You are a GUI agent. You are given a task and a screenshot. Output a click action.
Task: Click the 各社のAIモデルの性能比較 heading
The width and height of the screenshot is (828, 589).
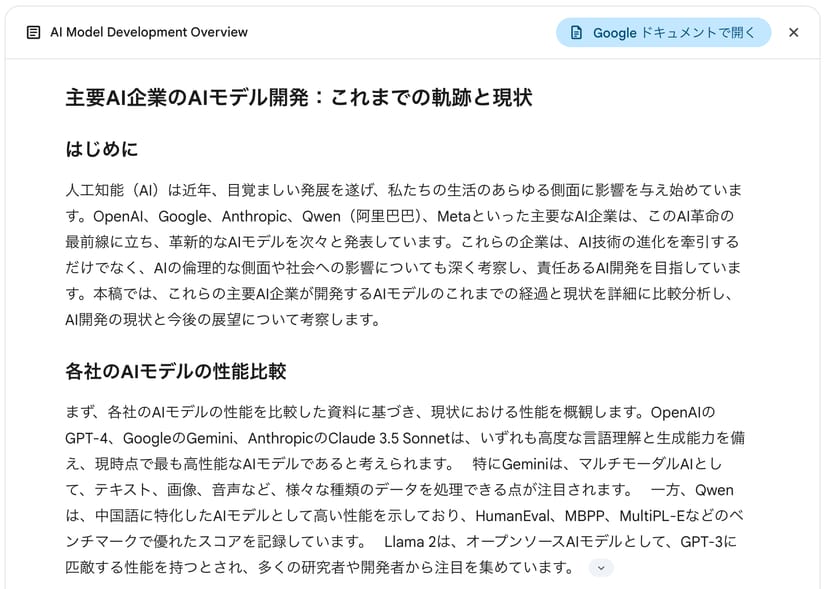[176, 371]
